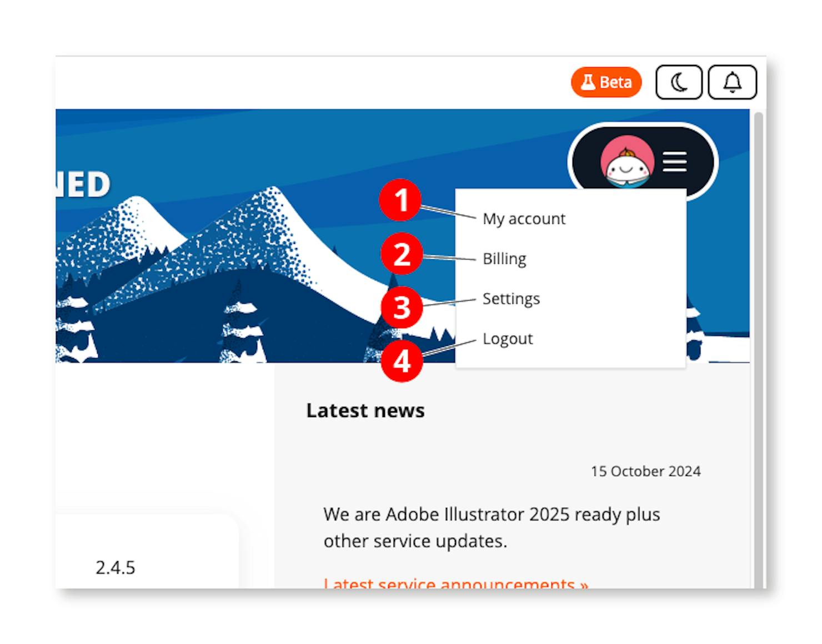Expand the account dropdown menu
Image resolution: width=822 pixels, height=644 pixels.
[675, 162]
